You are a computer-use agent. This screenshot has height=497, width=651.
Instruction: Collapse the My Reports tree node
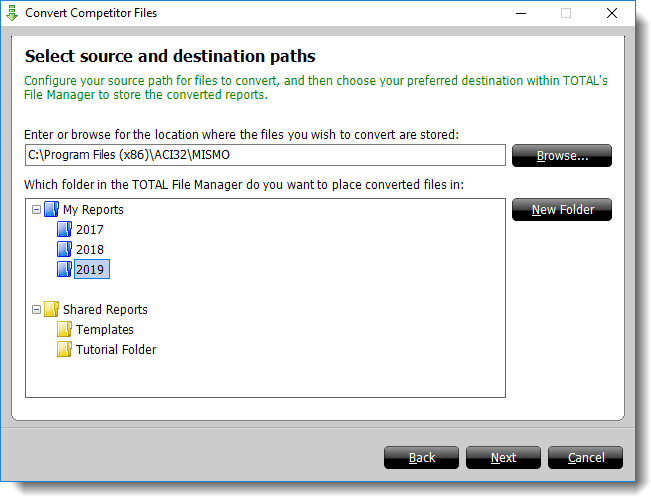point(36,210)
